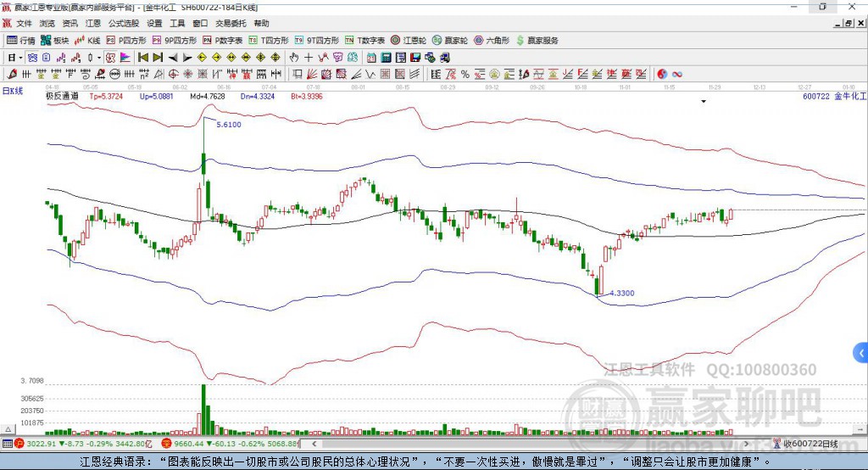The width and height of the screenshot is (868, 470).
Task: Click the Shenzhen index 9660.44 status entry
Action: pyautogui.click(x=230, y=444)
